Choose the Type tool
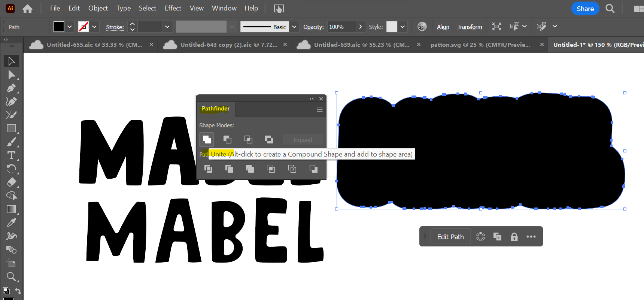644x300 pixels. (11, 155)
